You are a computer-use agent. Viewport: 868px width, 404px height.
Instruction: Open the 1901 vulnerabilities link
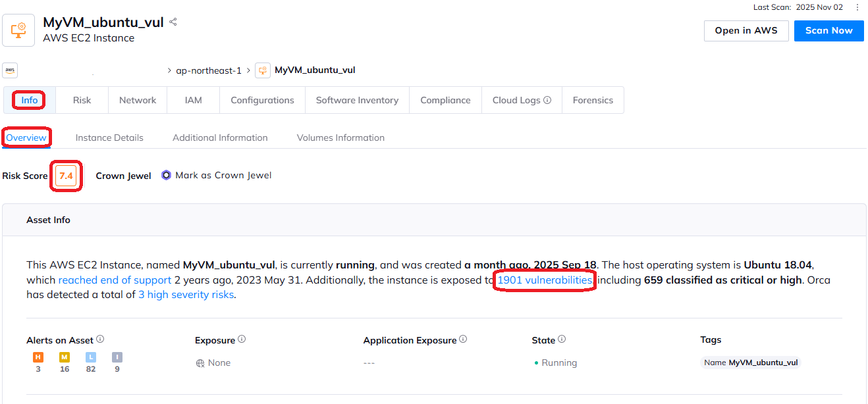[545, 280]
